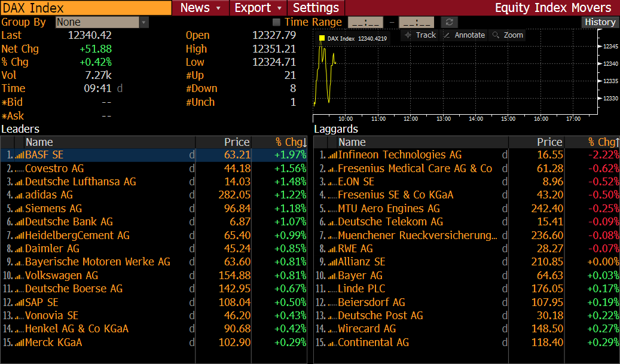Click volume bars icon beside Deutsche Lufthansa AG
620x364 pixels.
tap(19, 182)
